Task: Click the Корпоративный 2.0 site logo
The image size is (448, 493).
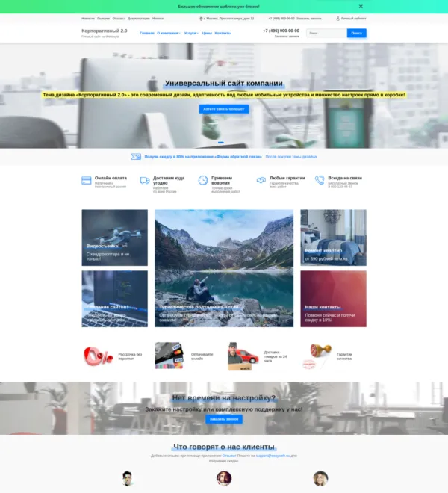Action: point(105,31)
